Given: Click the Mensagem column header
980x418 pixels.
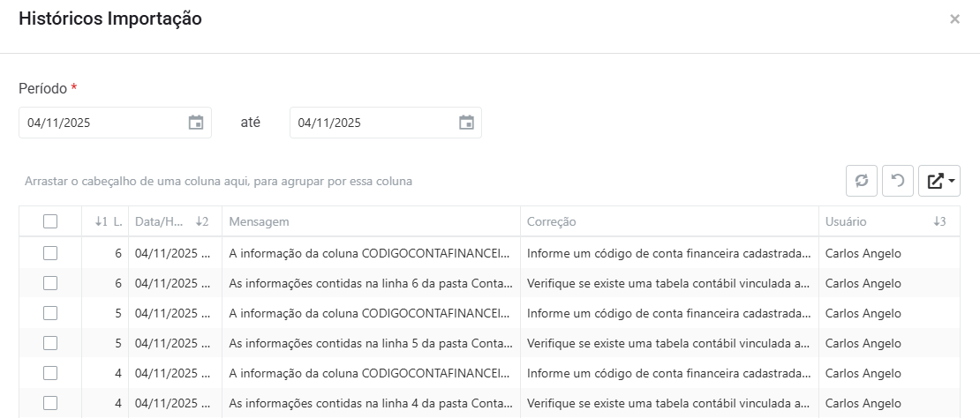Looking at the screenshot, I should (370, 221).
